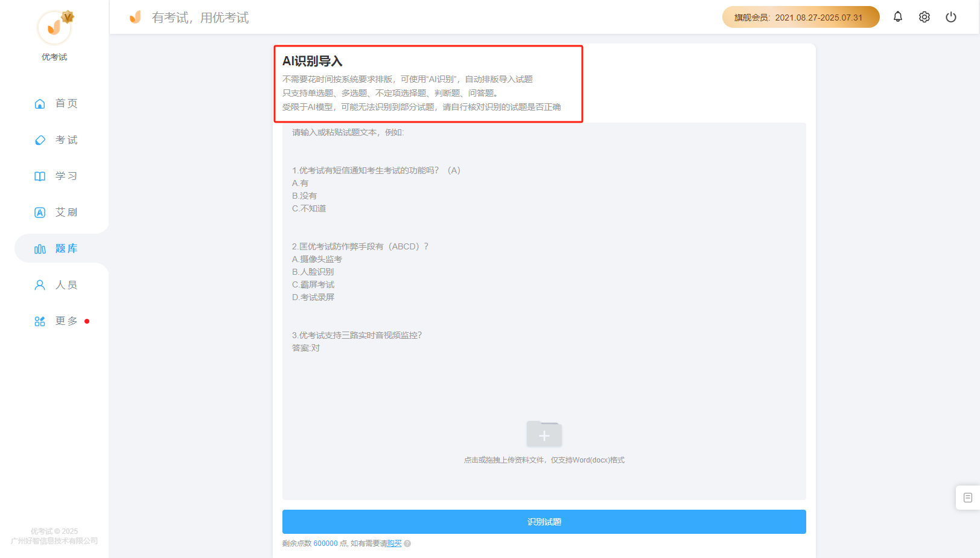The height and width of the screenshot is (558, 980).
Task: Open notifications with the bell icon
Action: (x=898, y=17)
